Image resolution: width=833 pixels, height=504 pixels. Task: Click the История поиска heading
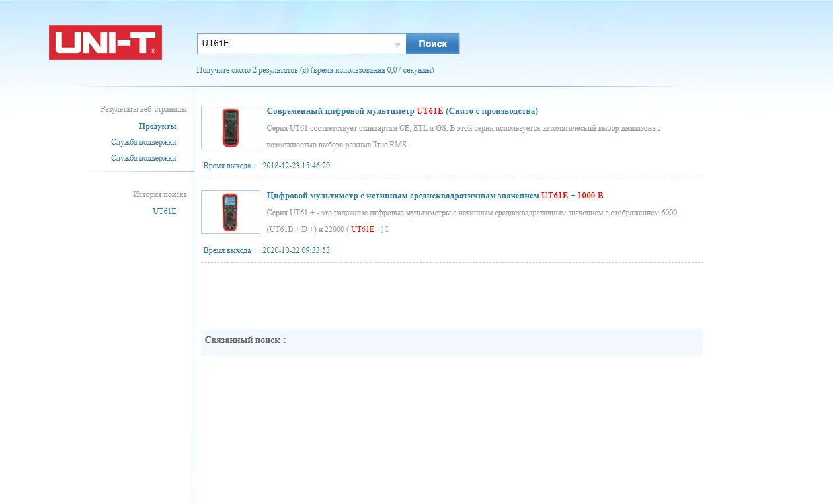point(159,194)
